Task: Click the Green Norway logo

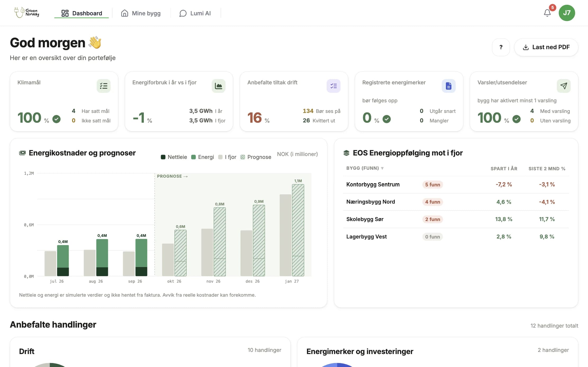Action: coord(26,12)
